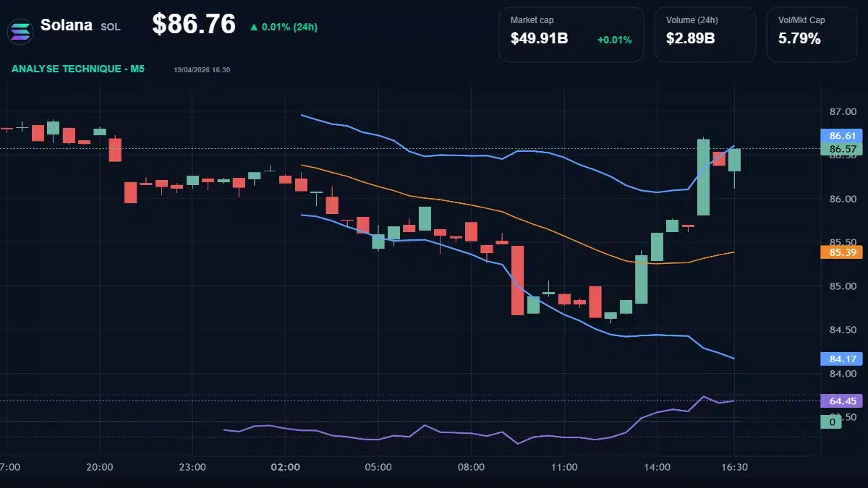Open the Market cap $49.91B card
868x488 pixels.
pyautogui.click(x=571, y=34)
